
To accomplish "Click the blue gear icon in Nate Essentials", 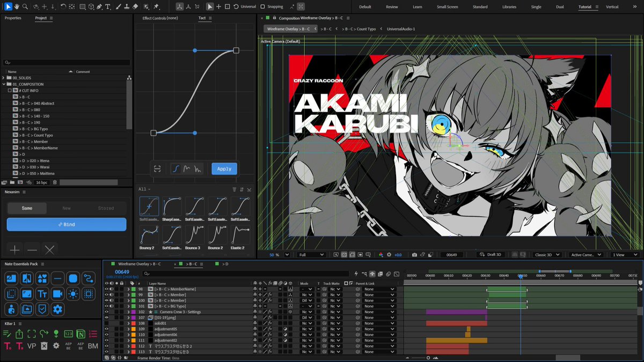I will 57,308.
